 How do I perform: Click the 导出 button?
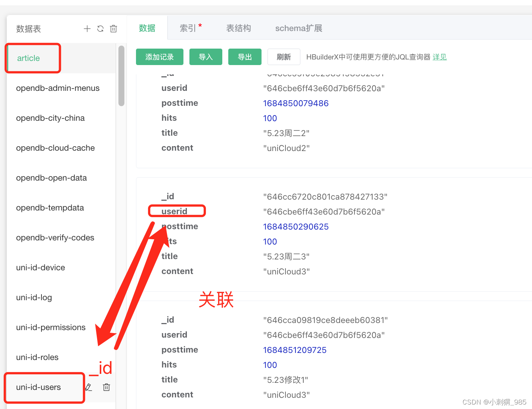click(245, 57)
